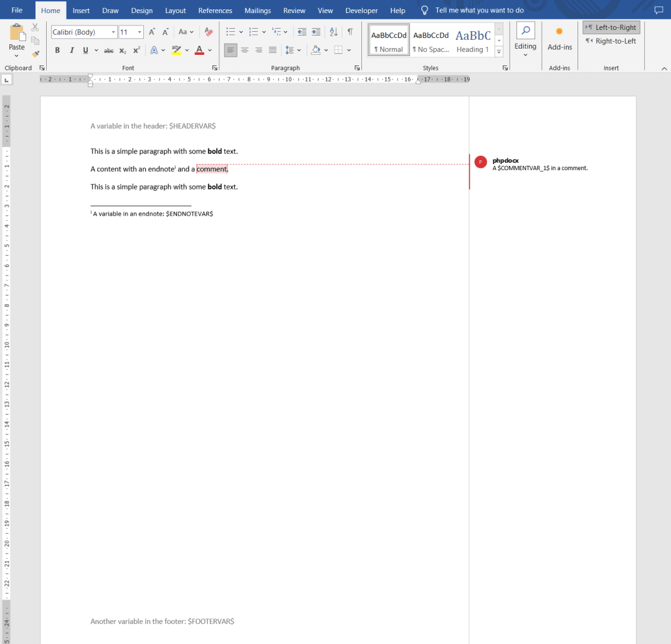The image size is (671, 644).
Task: Center the paragraph text
Action: pos(245,50)
